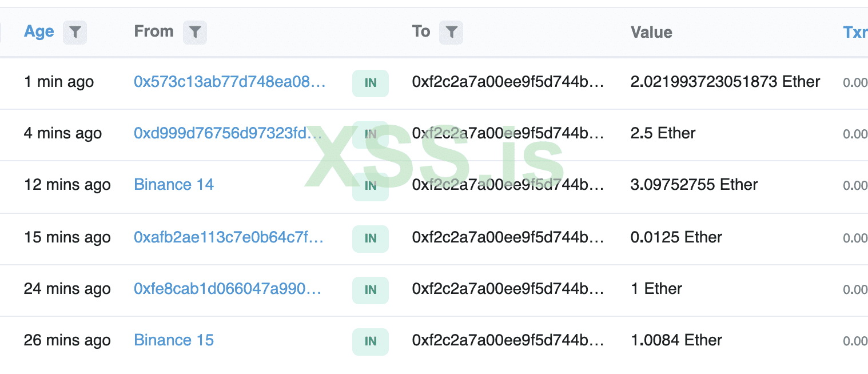
Task: Open the Age column filter icon
Action: (75, 33)
